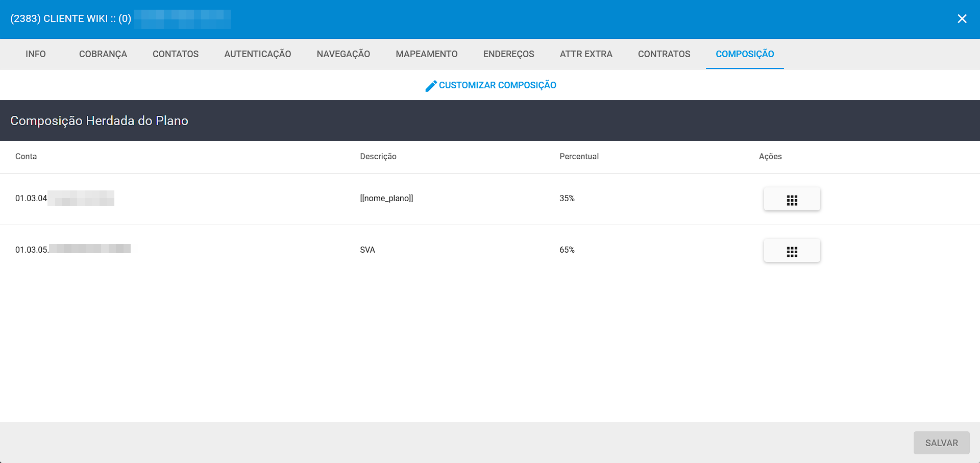This screenshot has width=980, height=463.
Task: Select the COMPOSIÇÃO tab
Action: (x=745, y=54)
